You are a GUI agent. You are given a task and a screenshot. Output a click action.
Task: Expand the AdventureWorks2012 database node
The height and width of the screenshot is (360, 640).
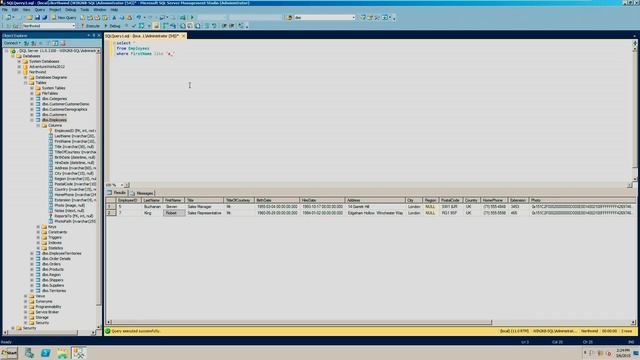click(19, 67)
